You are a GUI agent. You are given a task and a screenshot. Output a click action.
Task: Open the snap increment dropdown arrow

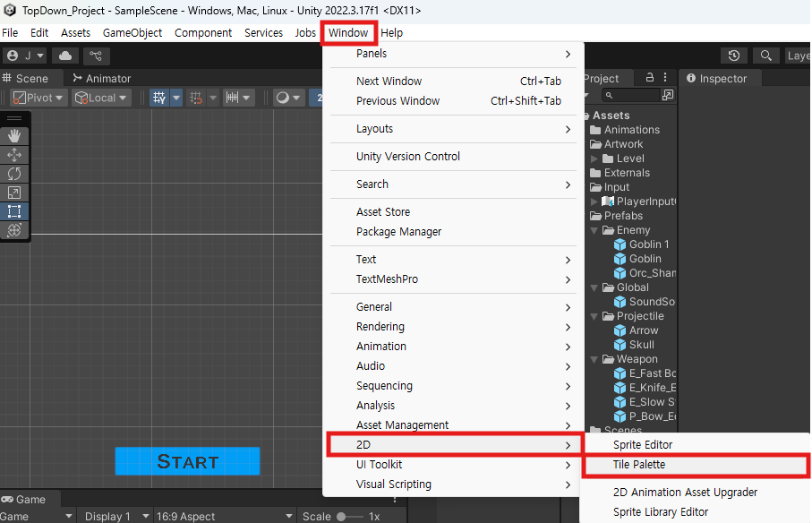tap(246, 98)
